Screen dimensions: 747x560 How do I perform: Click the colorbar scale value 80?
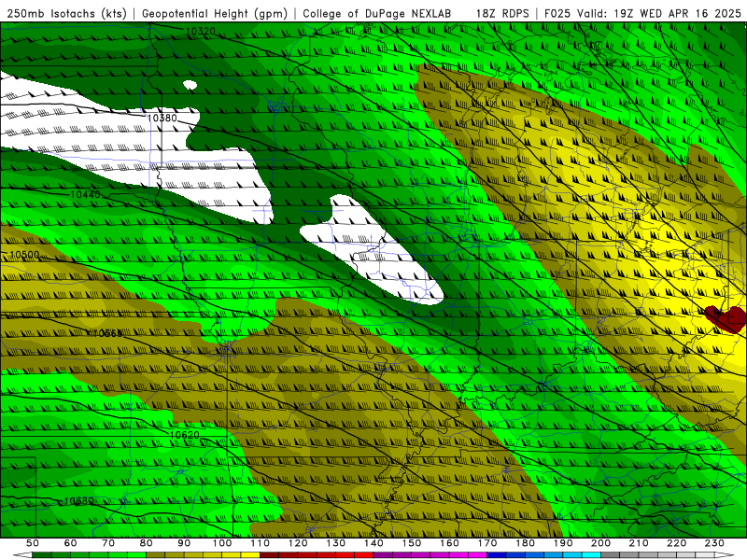147,543
